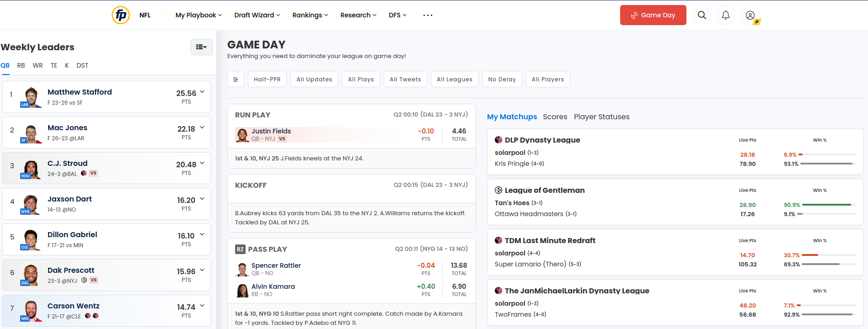Screen dimensions: 868x329
Task: Select Justin Fields player thumbnail
Action: pos(242,135)
